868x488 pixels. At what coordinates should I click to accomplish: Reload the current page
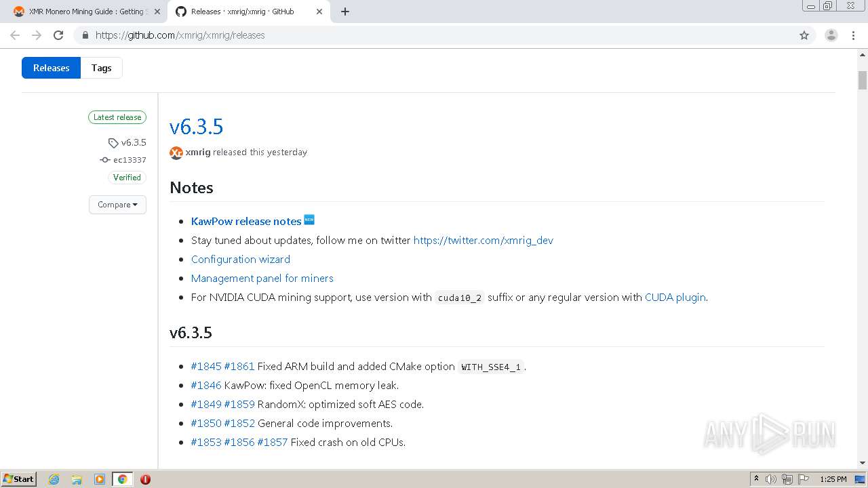(x=58, y=35)
